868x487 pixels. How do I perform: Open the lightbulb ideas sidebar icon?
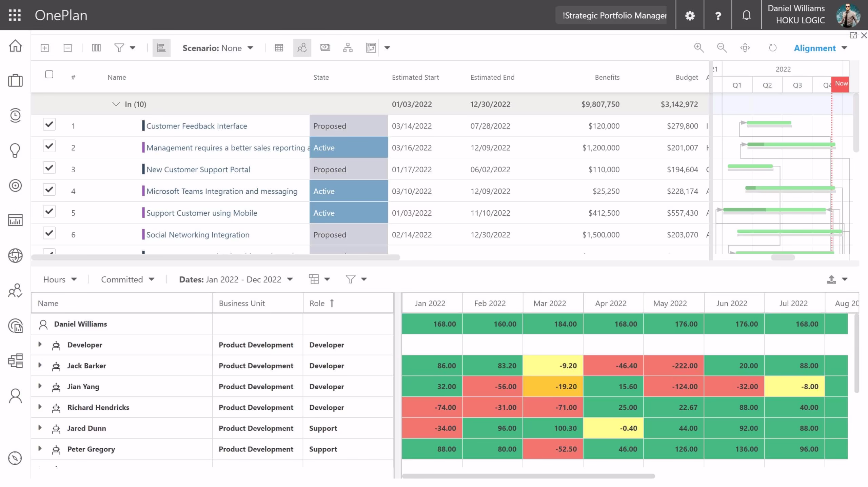point(15,150)
